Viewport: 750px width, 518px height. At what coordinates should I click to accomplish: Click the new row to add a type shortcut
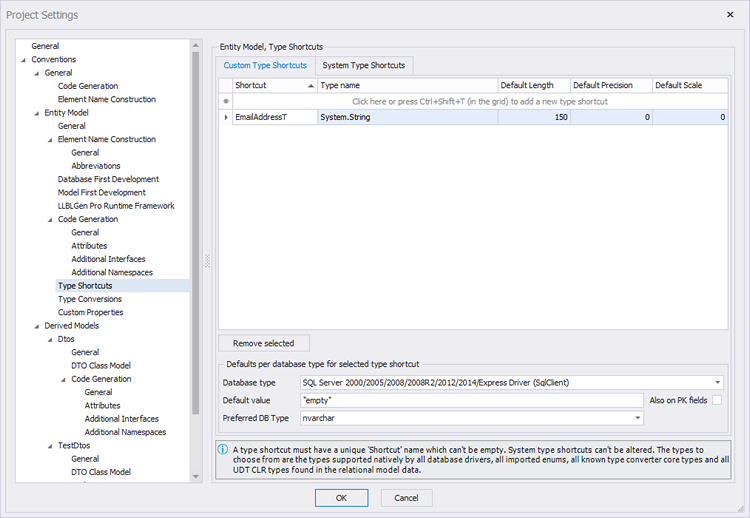tap(480, 101)
